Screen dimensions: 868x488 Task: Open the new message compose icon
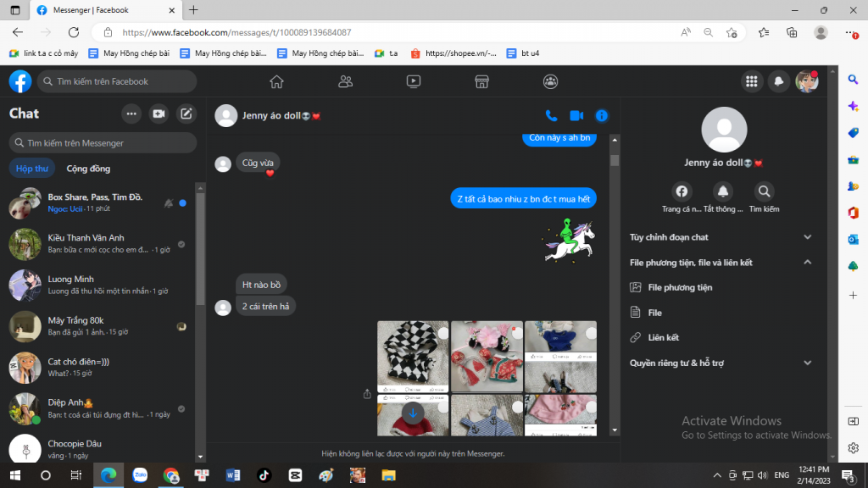[x=186, y=114]
